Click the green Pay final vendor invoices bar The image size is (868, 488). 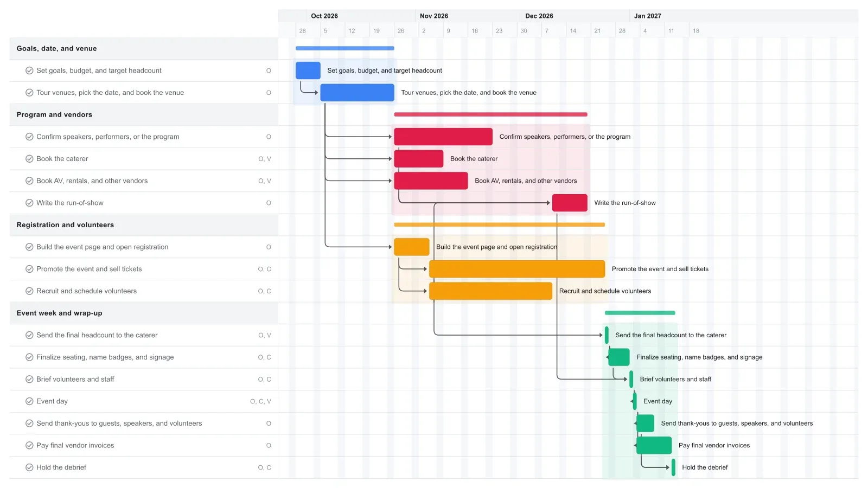[x=654, y=445]
